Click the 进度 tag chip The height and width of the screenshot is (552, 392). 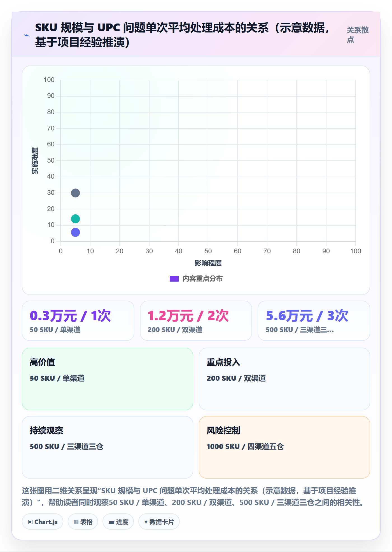[x=118, y=522]
